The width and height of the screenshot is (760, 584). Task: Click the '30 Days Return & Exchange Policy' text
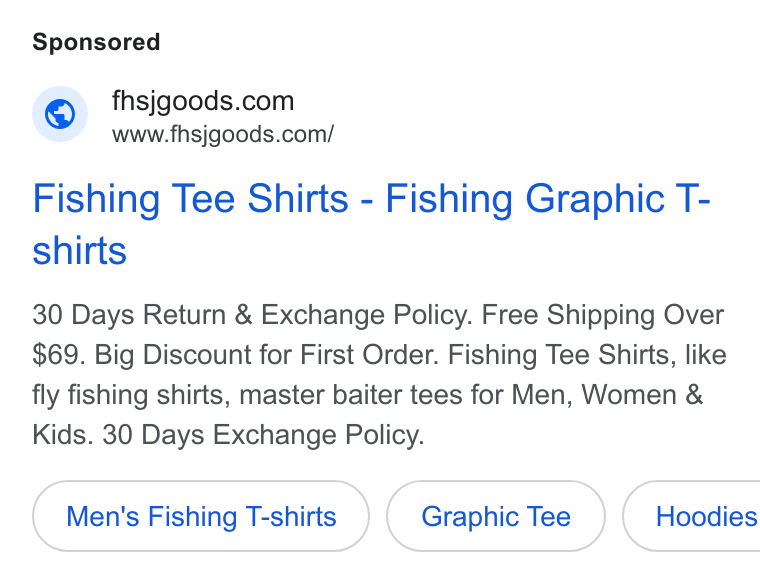click(252, 315)
